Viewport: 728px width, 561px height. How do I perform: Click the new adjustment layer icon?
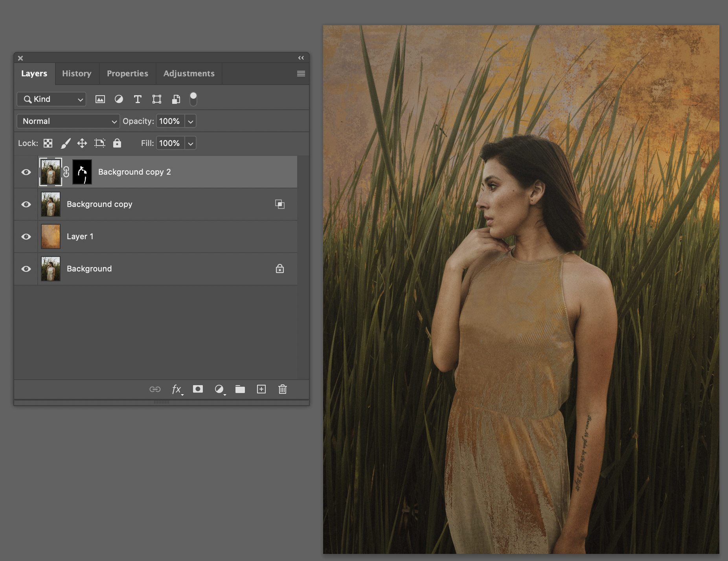coord(219,389)
